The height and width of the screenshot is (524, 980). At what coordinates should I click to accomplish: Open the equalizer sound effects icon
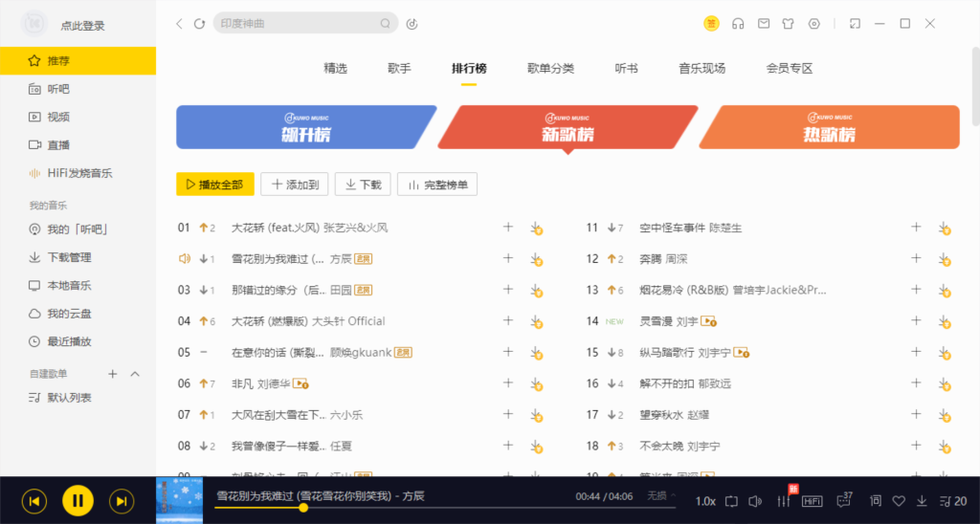pos(783,501)
